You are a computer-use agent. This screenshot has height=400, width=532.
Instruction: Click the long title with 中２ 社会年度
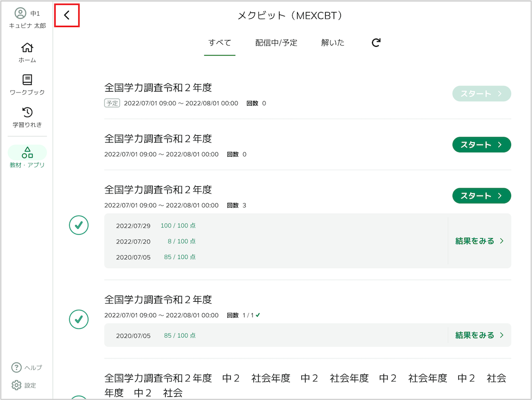point(305,385)
